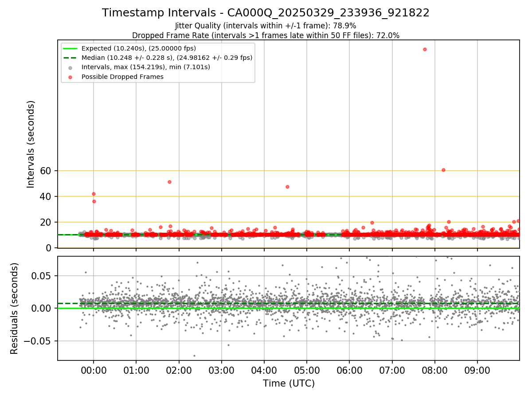Click the '00:00' time tick label
The width and height of the screenshot is (532, 399).
pyautogui.click(x=94, y=370)
